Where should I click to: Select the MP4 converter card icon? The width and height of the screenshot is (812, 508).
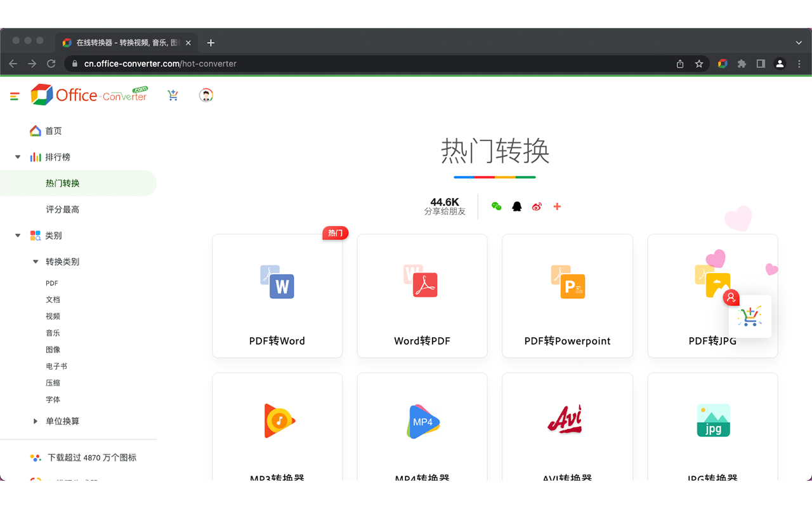[x=422, y=421]
